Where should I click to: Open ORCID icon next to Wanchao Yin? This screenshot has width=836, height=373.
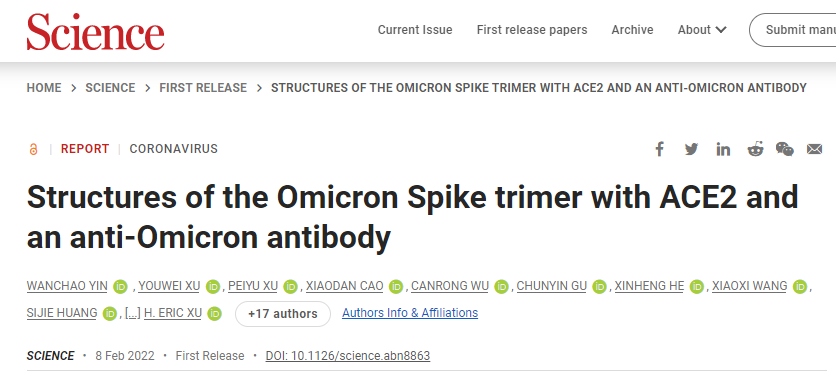121,287
